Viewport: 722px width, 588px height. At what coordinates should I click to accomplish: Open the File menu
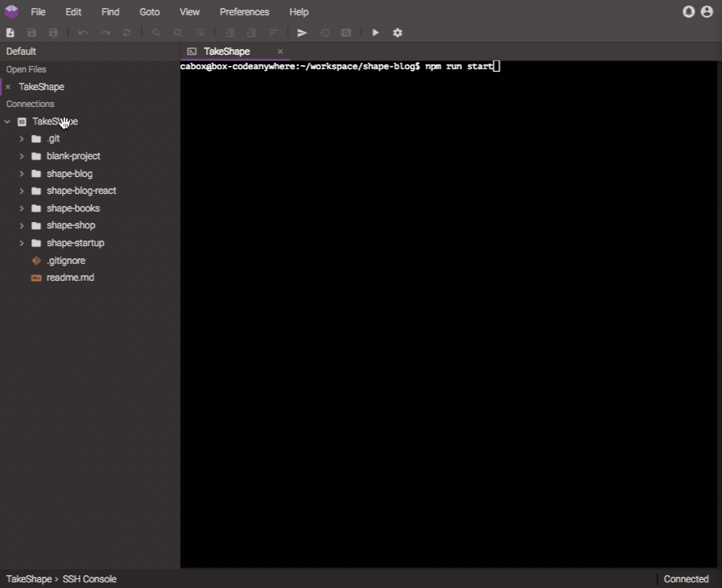pos(38,12)
